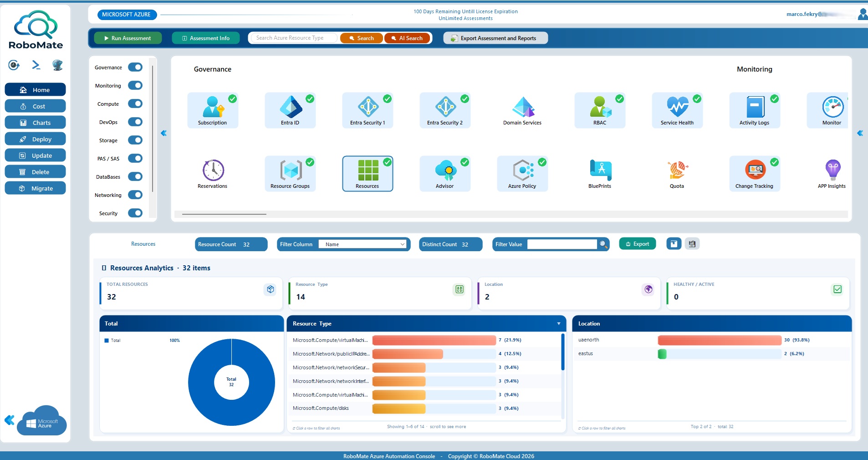The width and height of the screenshot is (868, 460).
Task: Click the Run Assessment button
Action: point(128,38)
